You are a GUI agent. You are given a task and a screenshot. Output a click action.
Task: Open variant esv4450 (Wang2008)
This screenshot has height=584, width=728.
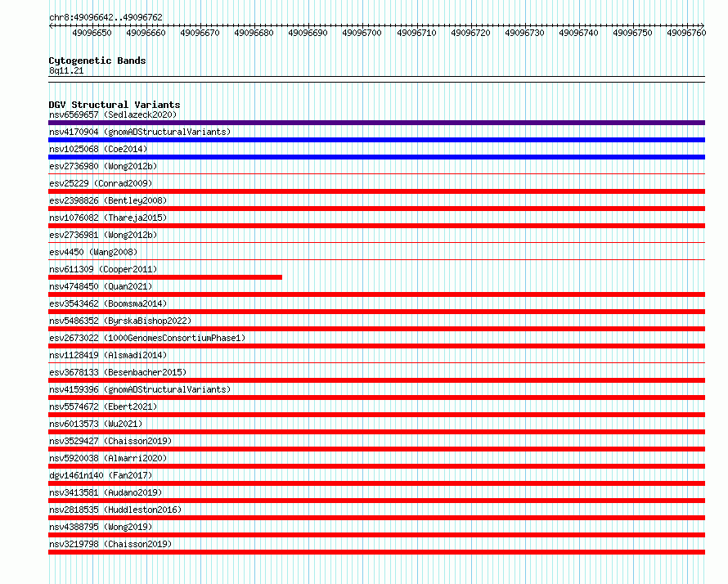[x=93, y=252]
